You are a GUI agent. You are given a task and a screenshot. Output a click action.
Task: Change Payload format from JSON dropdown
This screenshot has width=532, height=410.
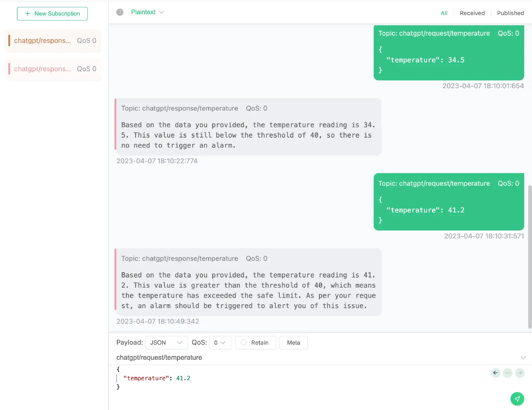pyautogui.click(x=166, y=342)
